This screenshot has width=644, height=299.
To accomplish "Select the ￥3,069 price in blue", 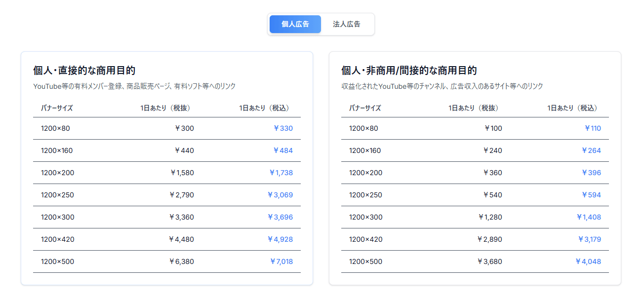I will tap(280, 195).
